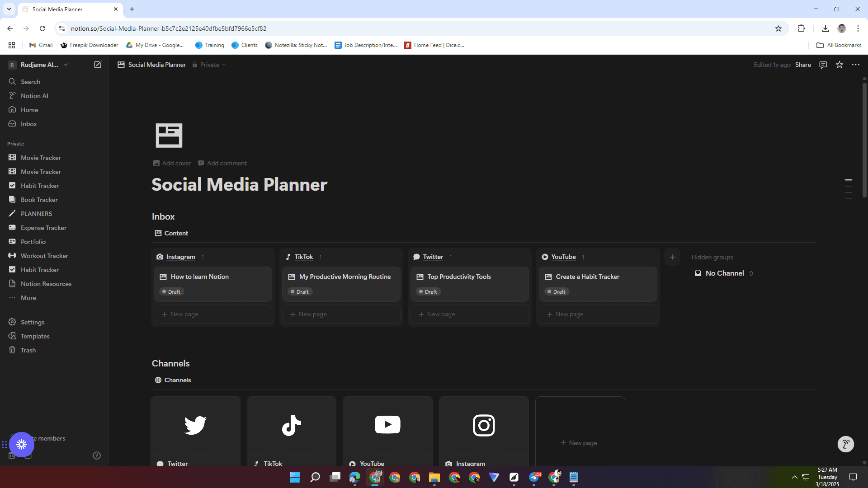Bookmark this tab with the star
Image resolution: width=868 pixels, height=488 pixels.
coord(778,28)
